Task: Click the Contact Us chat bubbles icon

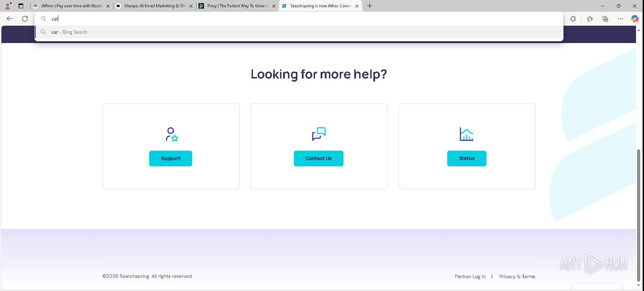Action: tap(319, 134)
